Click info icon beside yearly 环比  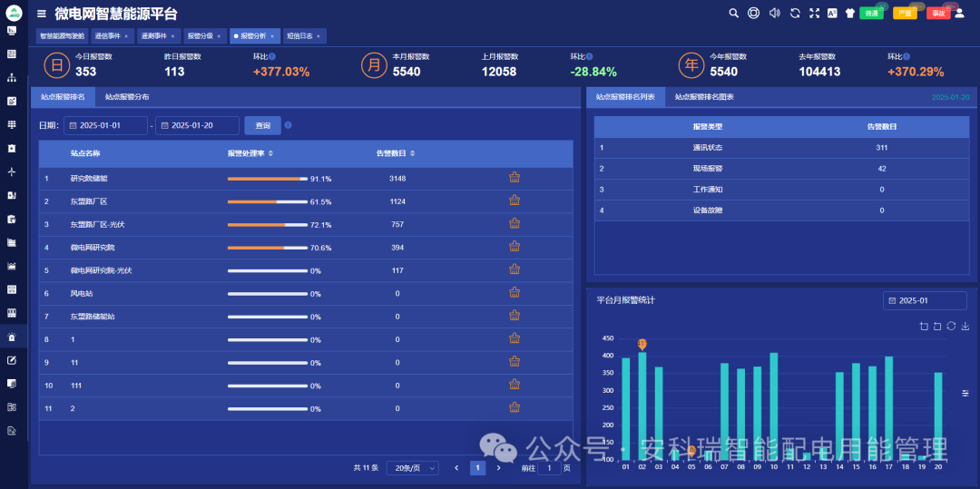pos(906,56)
